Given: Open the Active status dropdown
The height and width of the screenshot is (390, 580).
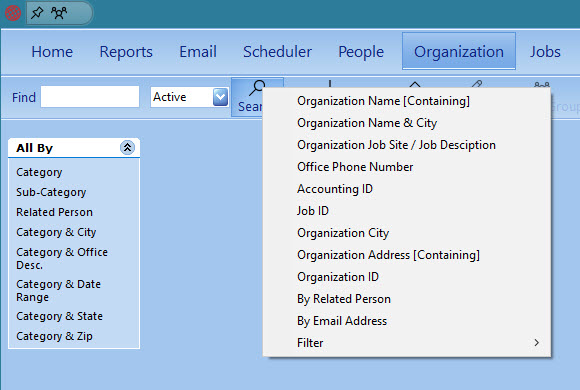Looking at the screenshot, I should (220, 97).
